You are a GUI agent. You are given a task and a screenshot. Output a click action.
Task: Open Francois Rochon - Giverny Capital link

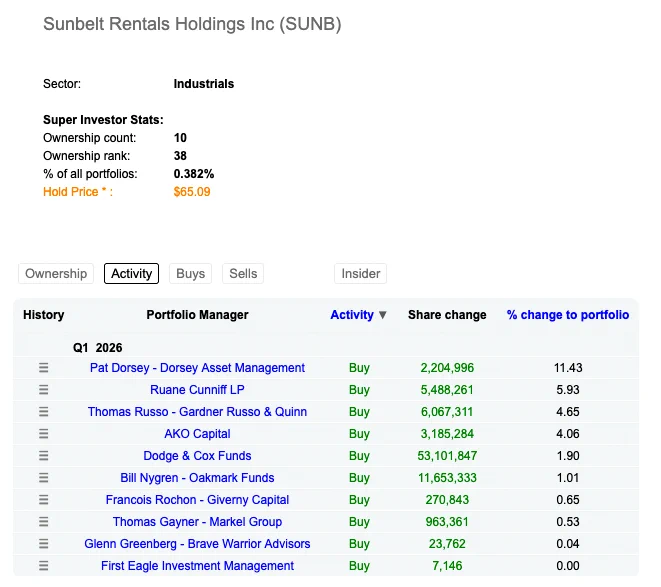click(197, 500)
